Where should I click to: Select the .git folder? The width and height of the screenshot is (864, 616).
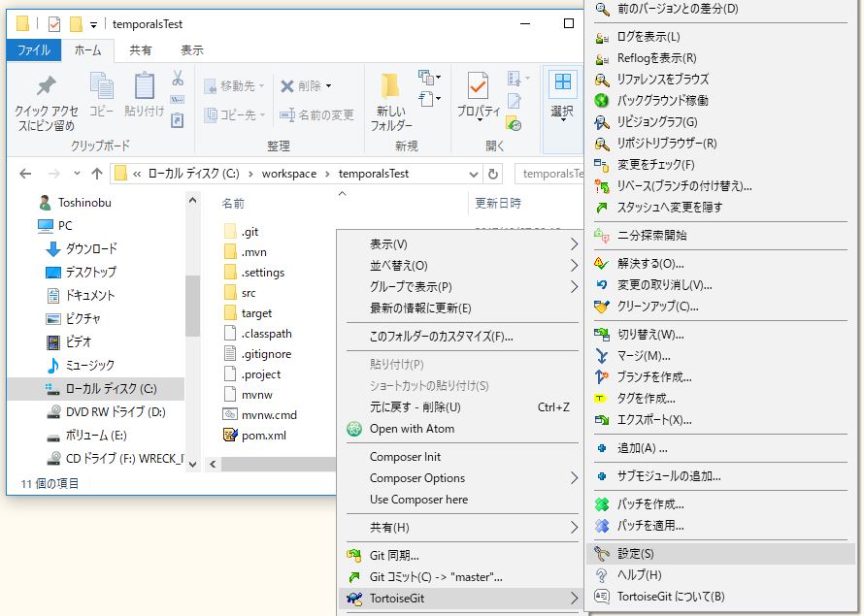click(242, 232)
